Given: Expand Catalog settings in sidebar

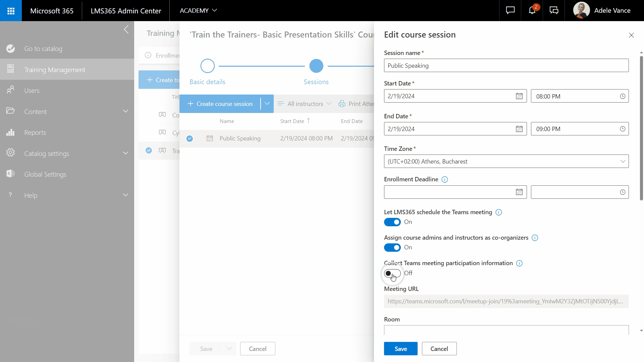Looking at the screenshot, I should tap(125, 154).
